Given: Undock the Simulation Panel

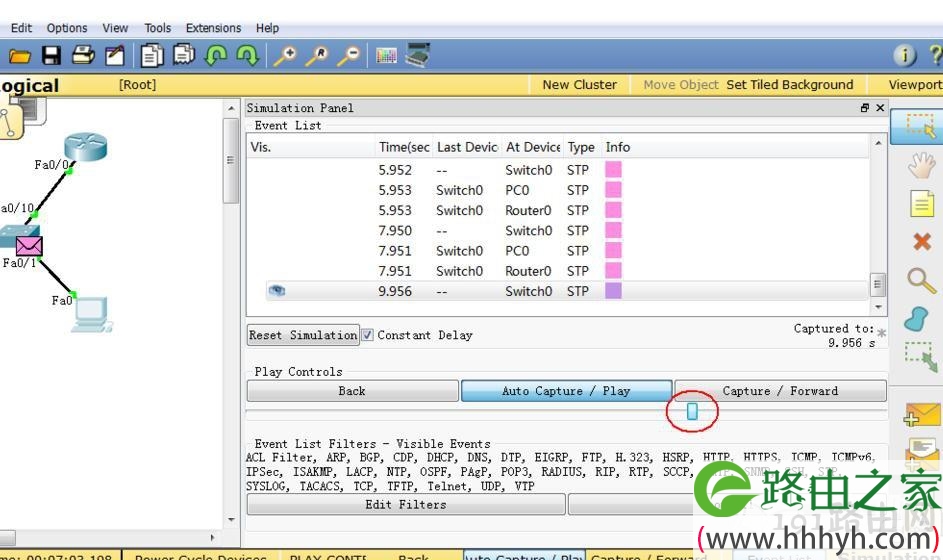Looking at the screenshot, I should [x=865, y=108].
